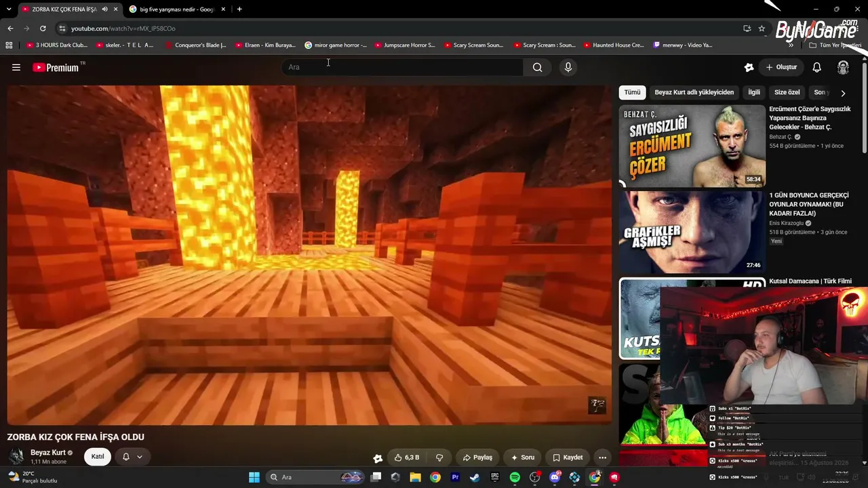The image size is (868, 488).
Task: Open the Windows Start menu
Action: point(254,477)
